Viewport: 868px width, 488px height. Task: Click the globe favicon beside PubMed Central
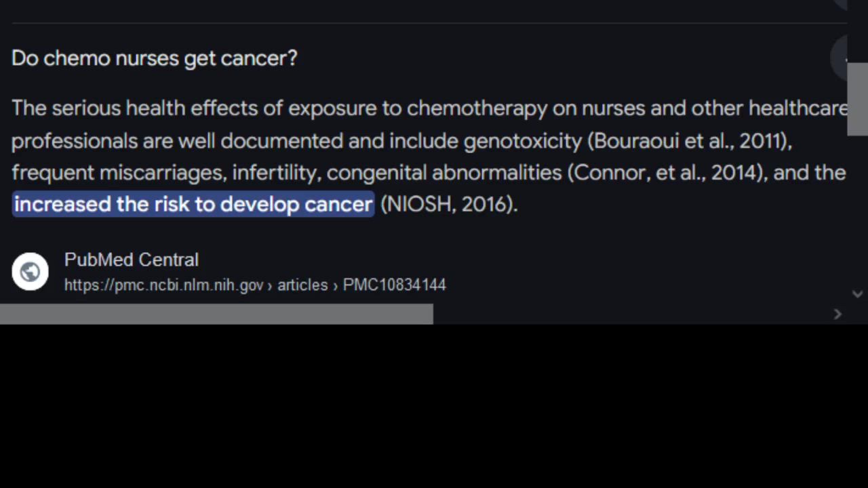click(30, 271)
